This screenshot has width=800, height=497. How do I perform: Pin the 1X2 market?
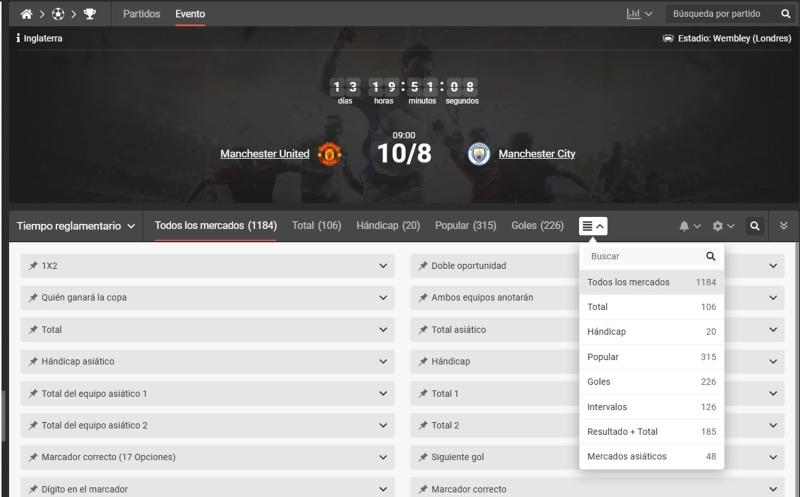click(33, 265)
